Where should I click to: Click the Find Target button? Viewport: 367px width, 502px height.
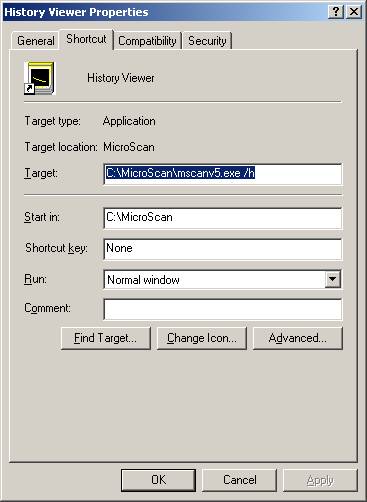pos(106,338)
